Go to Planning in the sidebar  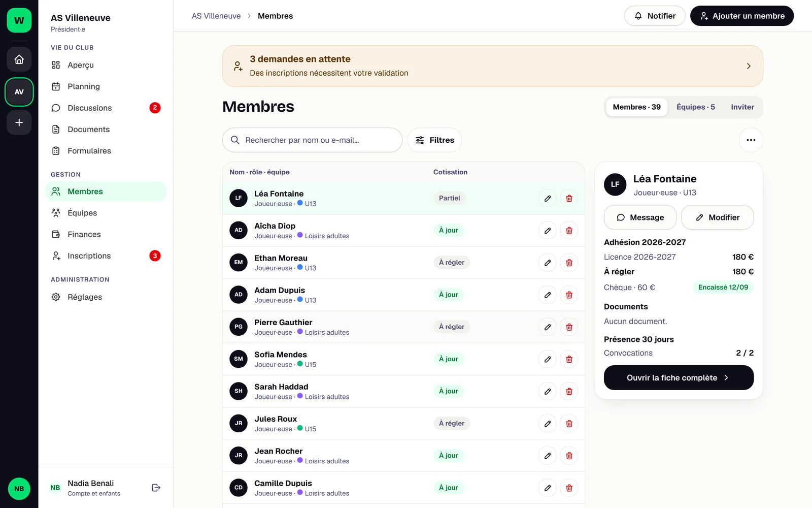106,86
